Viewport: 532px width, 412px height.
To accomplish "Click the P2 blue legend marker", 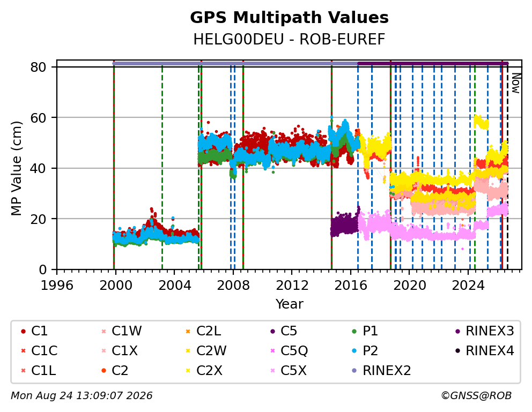I will click(354, 351).
